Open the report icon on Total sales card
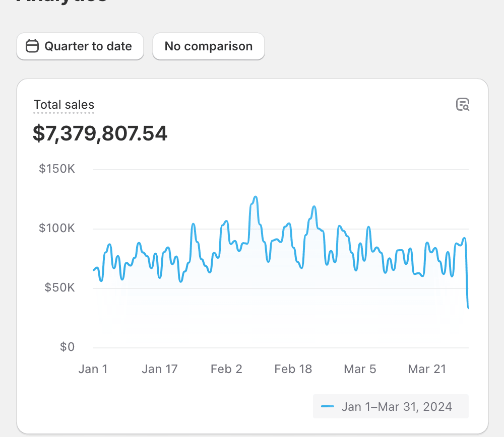Screen dimensions: 504x437 pos(462,105)
